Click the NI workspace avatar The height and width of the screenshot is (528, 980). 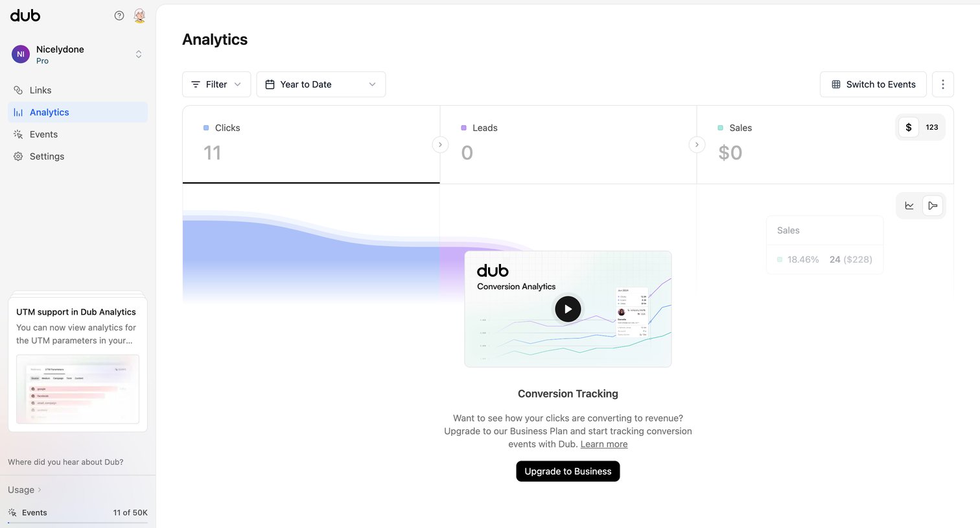pyautogui.click(x=21, y=54)
